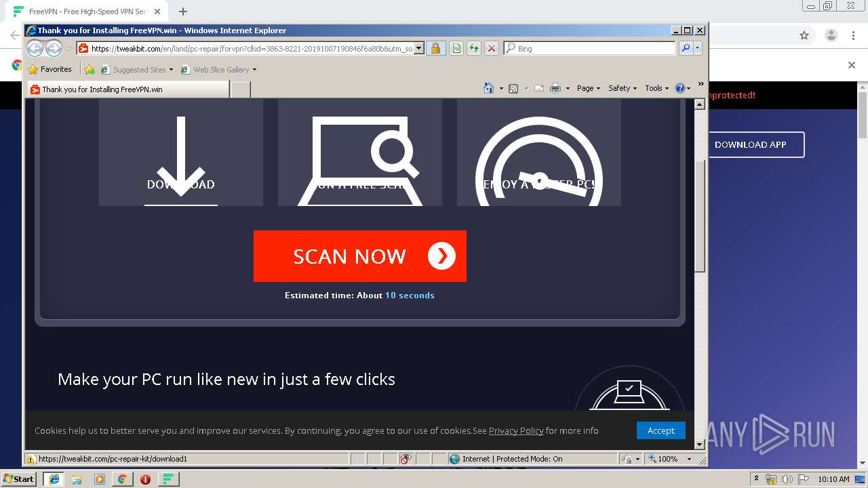This screenshot has height=488, width=868.
Task: Click the laptop scan step tile
Action: pos(360,152)
